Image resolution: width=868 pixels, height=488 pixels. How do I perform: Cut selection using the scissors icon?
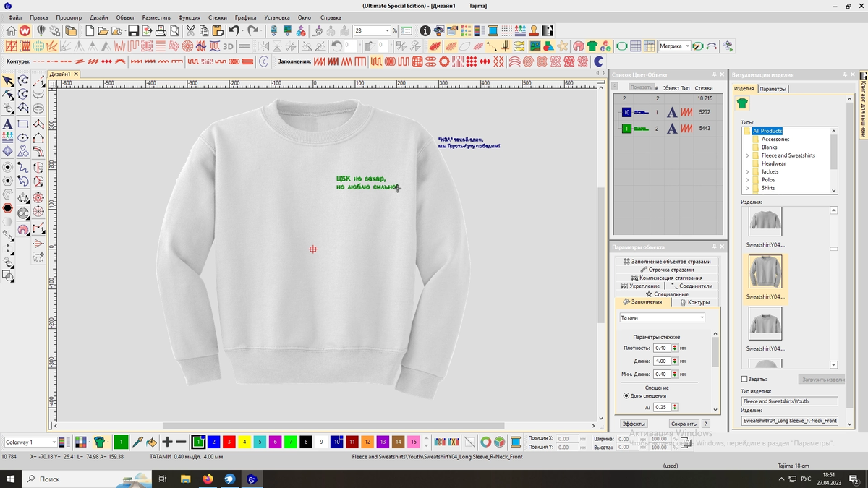click(190, 31)
